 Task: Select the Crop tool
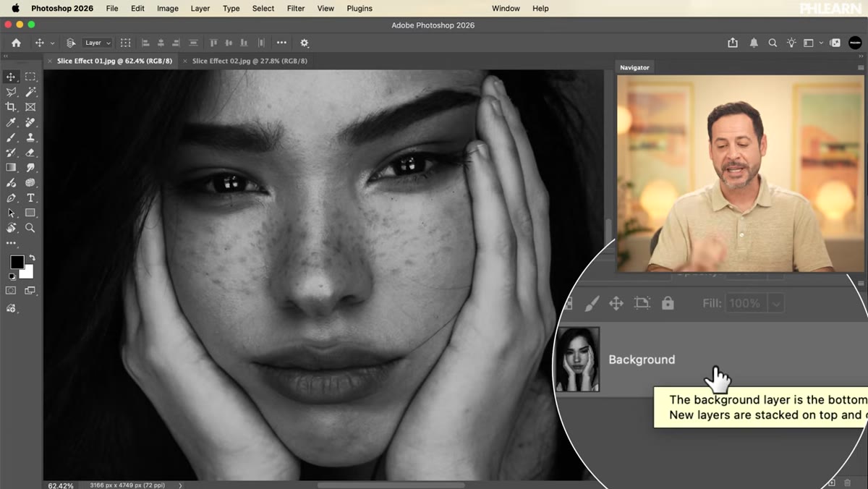pos(11,107)
